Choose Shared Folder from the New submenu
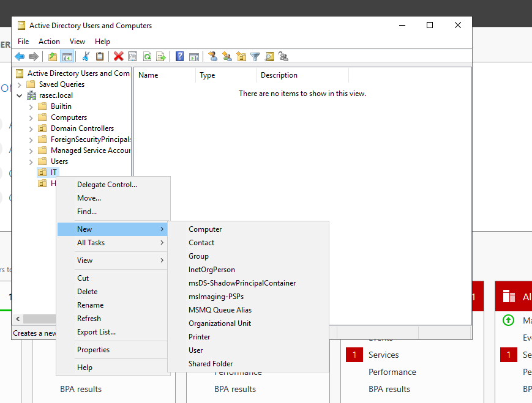Image resolution: width=532 pixels, height=403 pixels. [x=249, y=364]
